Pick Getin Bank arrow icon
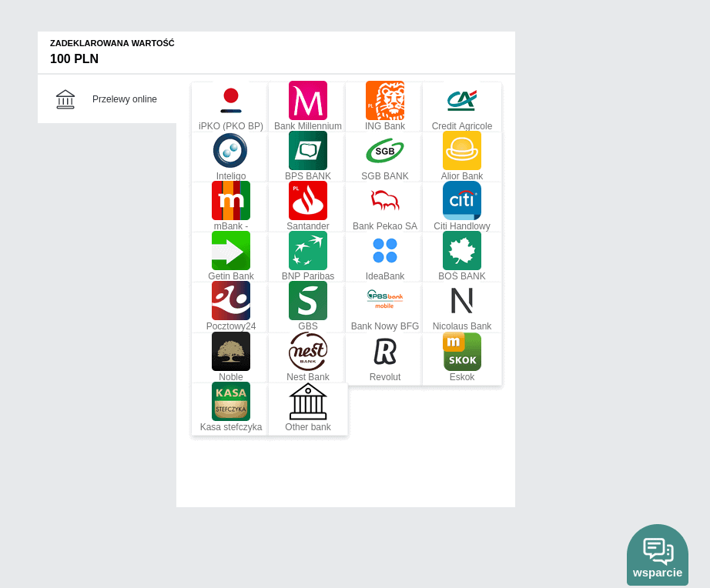The image size is (710, 588). click(231, 251)
